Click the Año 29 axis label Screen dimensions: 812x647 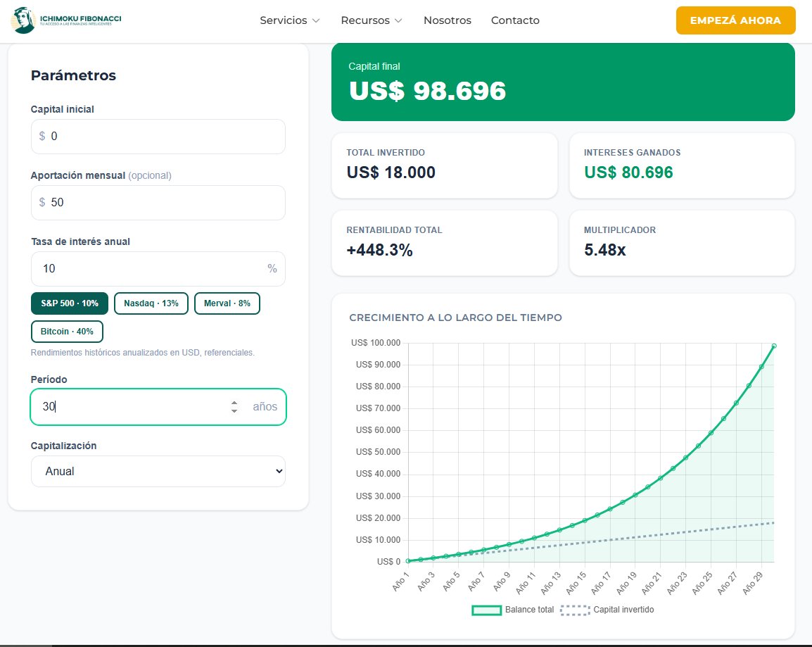pyautogui.click(x=752, y=583)
